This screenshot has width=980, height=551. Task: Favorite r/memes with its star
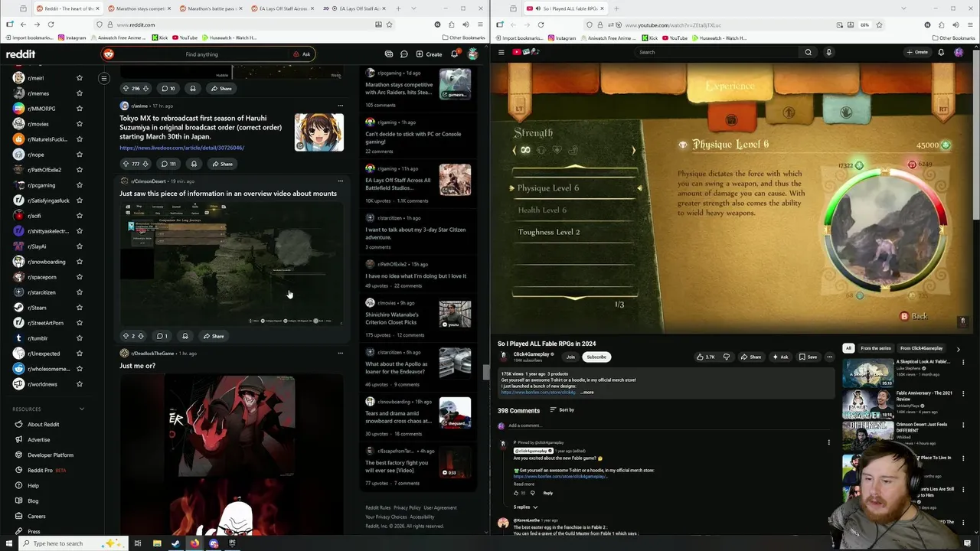(x=79, y=93)
